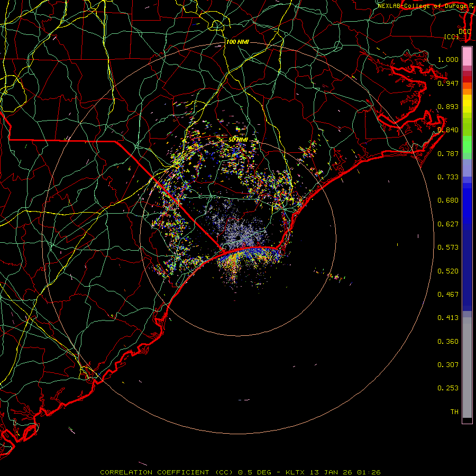The height and width of the screenshot is (476, 476).
Task: Click the 0.680 legend value
Action: point(448,200)
